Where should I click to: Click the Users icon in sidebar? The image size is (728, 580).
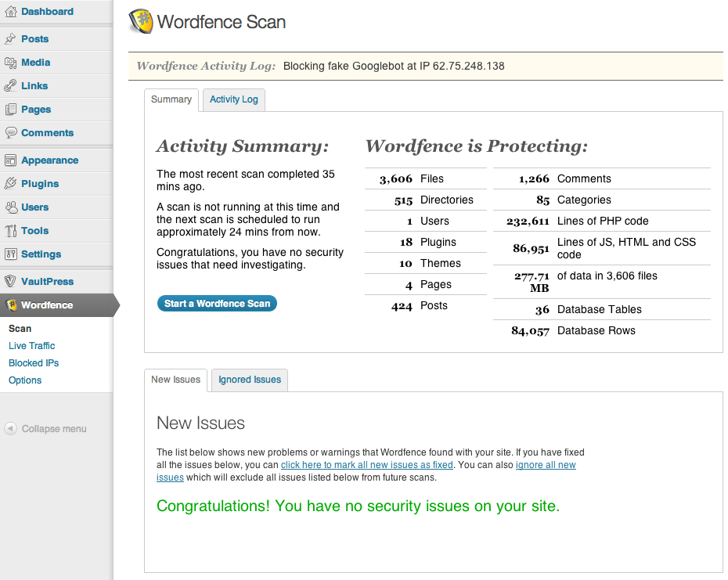(x=10, y=207)
